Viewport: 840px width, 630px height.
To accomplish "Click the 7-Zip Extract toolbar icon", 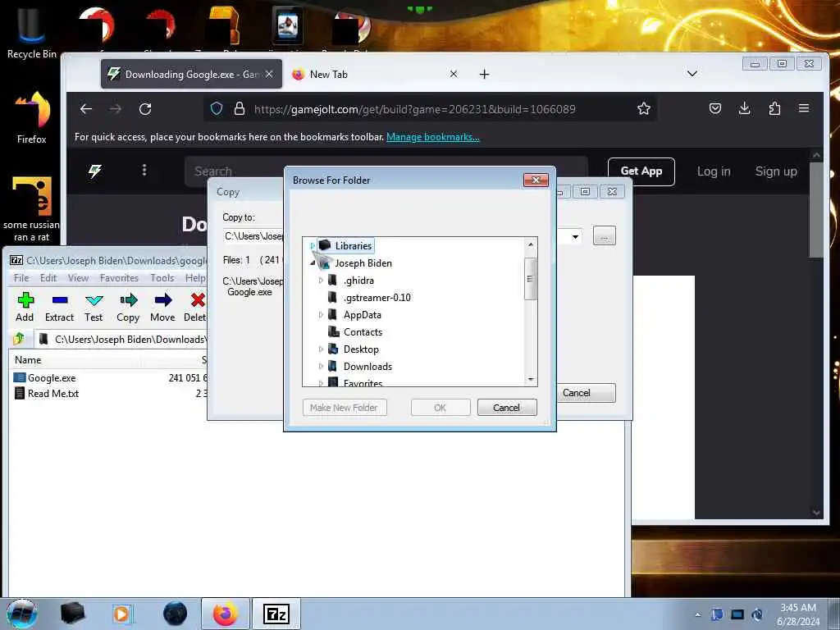I will 59,300.
